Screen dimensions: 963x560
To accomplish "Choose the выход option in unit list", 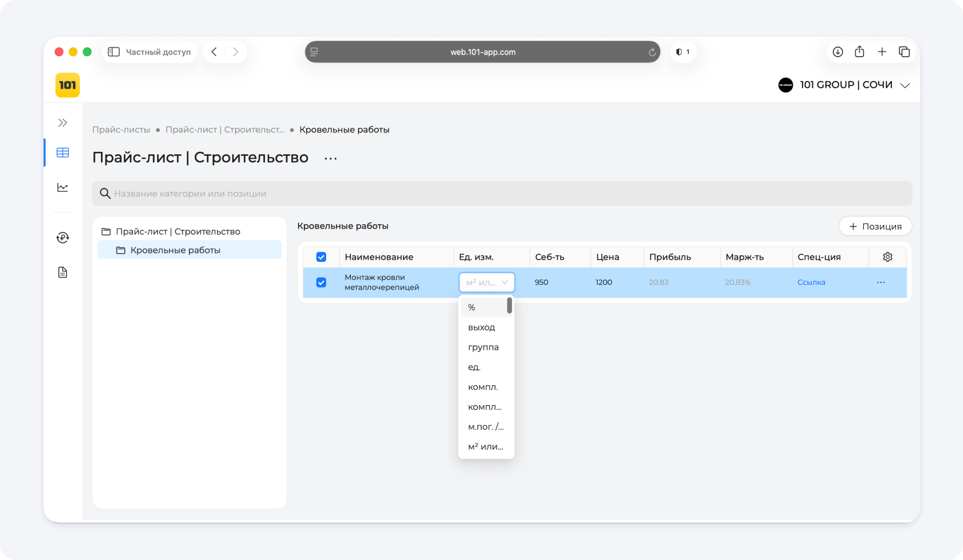I will pos(481,327).
